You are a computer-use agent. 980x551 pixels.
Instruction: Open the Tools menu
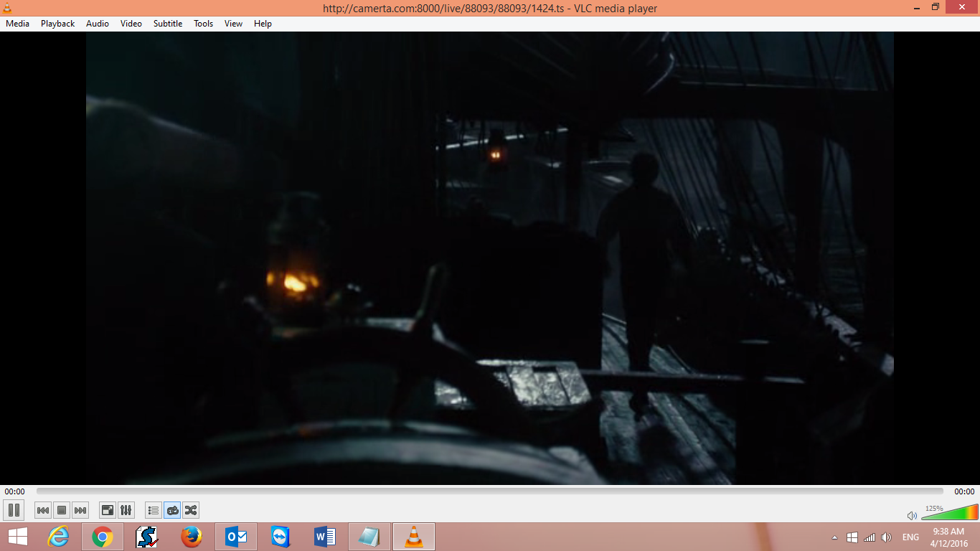point(202,23)
